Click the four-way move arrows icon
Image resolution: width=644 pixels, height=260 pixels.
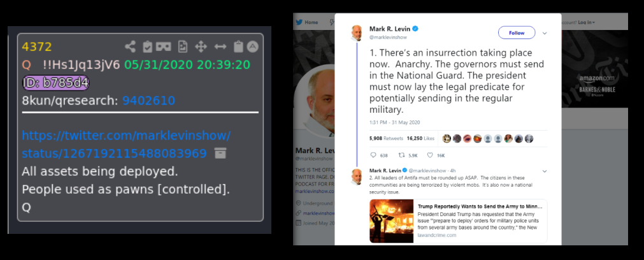(x=201, y=47)
